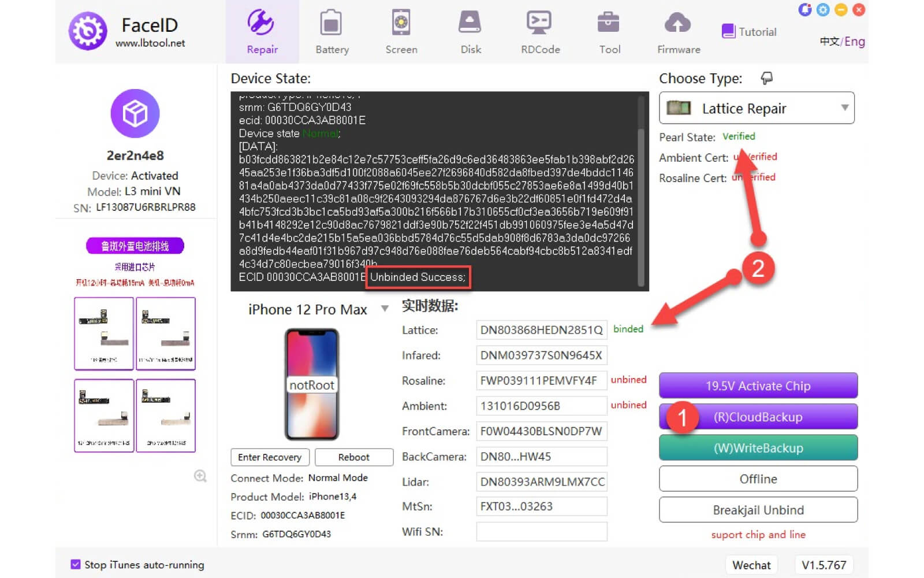Go to the RDCode tab
Image resolution: width=924 pixels, height=578 pixels.
[x=540, y=32]
